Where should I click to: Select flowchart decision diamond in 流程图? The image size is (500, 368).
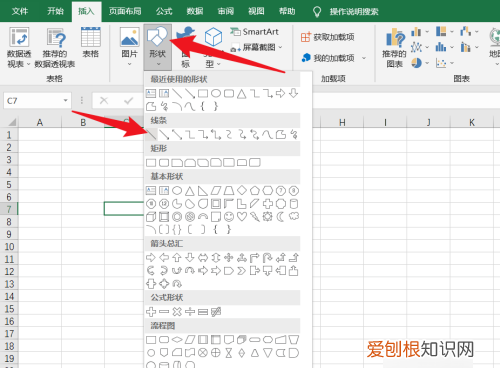point(177,340)
